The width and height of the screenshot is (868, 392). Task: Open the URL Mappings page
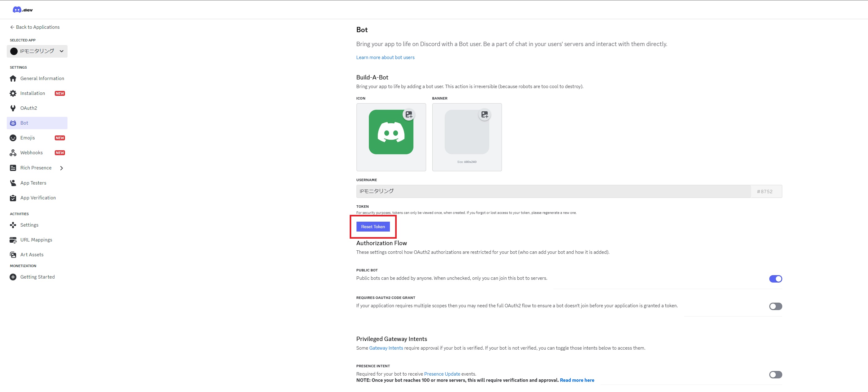click(x=36, y=240)
